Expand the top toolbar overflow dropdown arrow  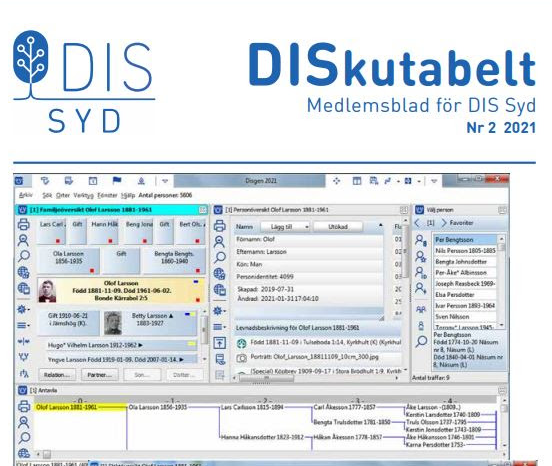click(x=165, y=181)
